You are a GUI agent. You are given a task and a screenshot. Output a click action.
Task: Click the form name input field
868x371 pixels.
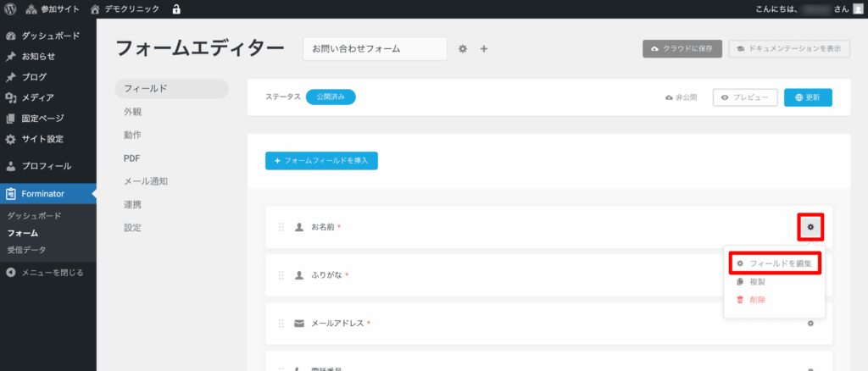[x=375, y=49]
